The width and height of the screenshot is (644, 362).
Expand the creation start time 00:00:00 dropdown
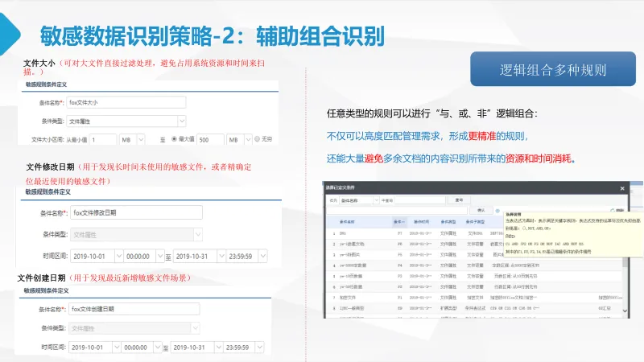158,348
